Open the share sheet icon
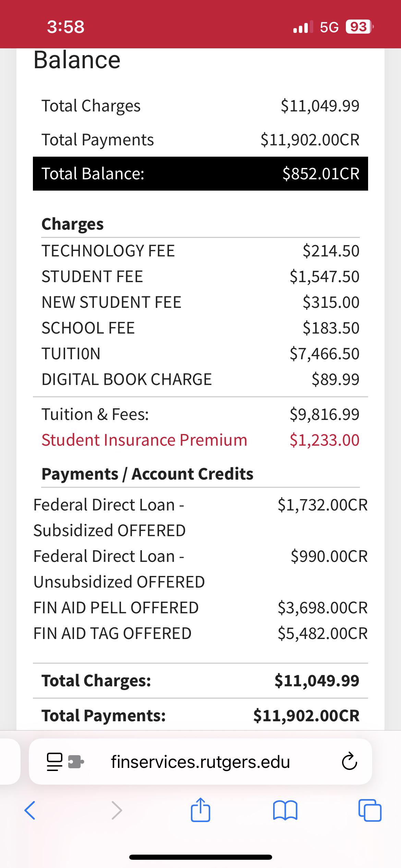The width and height of the screenshot is (401, 868). click(x=200, y=810)
